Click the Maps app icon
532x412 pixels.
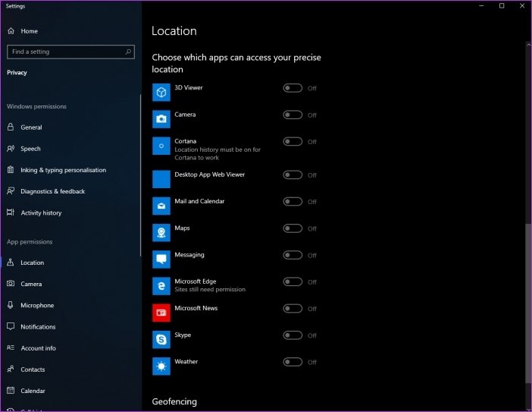point(161,233)
